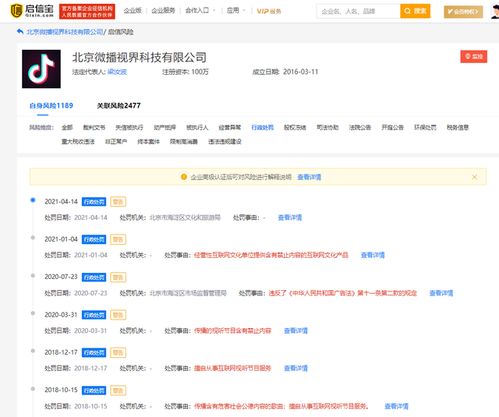This screenshot has height=417, width=499.
Task: Select the 违法违规建设 risk filter
Action: 225,142
